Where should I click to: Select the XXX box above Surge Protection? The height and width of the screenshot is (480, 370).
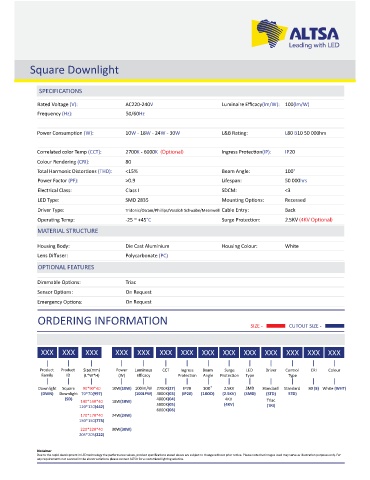click(x=229, y=352)
